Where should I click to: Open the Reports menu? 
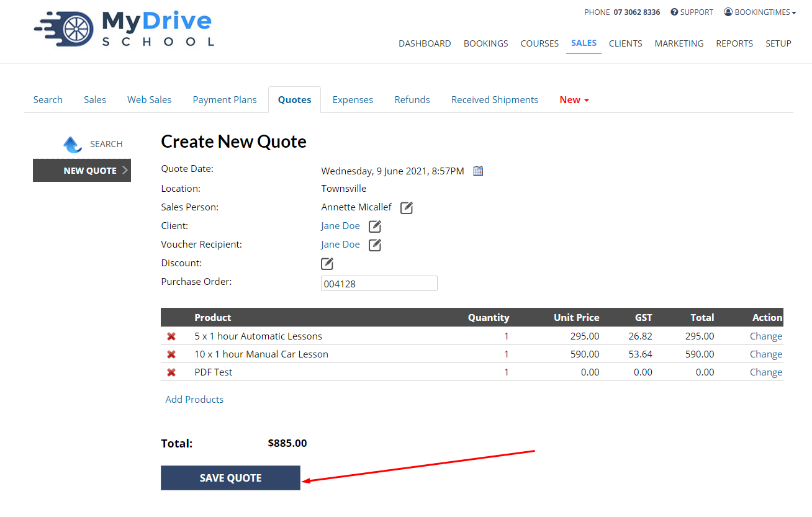(734, 43)
